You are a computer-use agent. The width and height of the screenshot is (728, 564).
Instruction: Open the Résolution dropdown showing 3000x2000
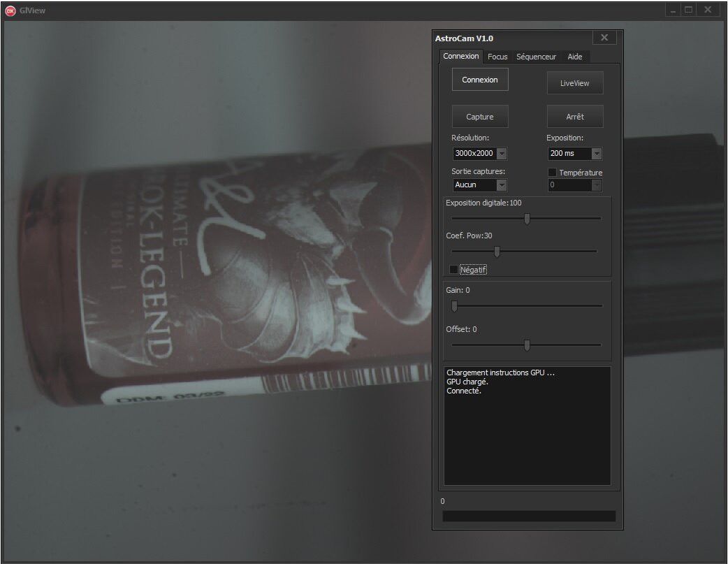[480, 153]
